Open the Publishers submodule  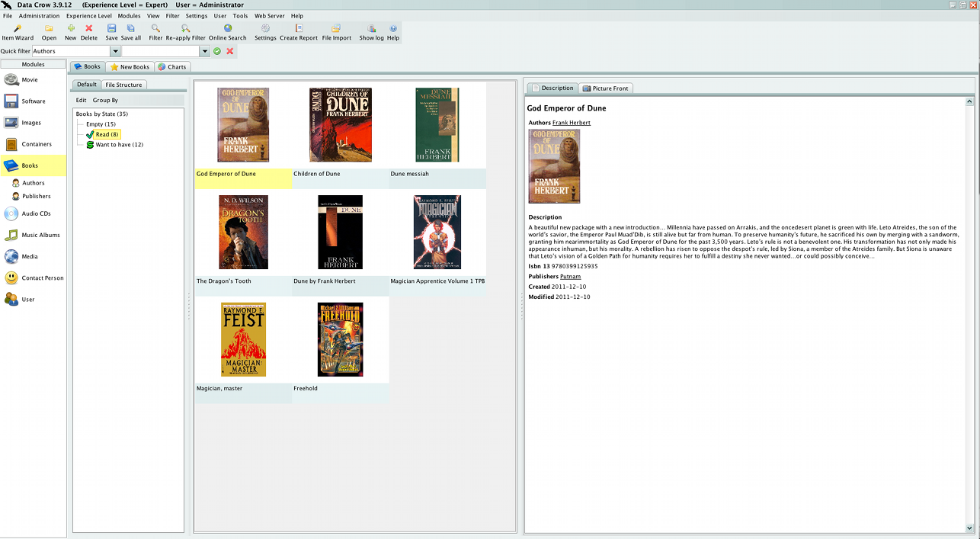31,196
